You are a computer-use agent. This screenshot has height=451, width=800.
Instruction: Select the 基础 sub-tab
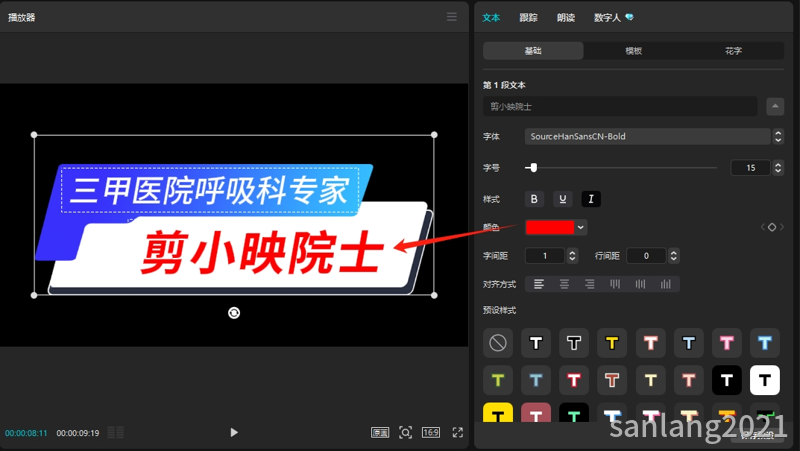point(533,51)
